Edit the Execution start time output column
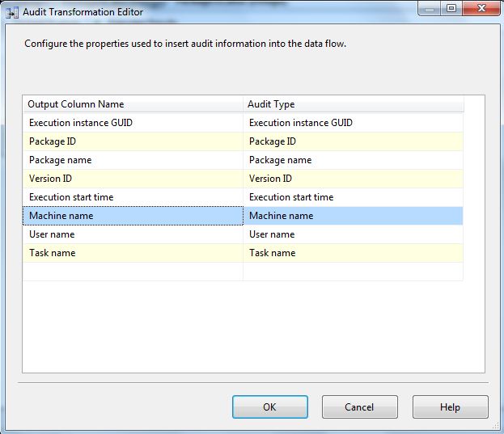Screen dimensions: 504x434 (x=133, y=197)
